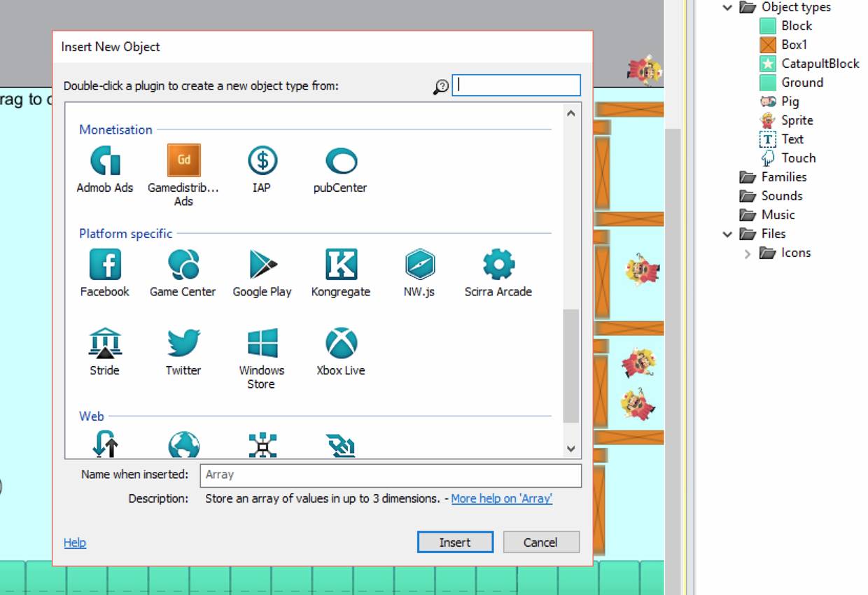Viewport: 868px width, 595px height.
Task: Click the Insert button
Action: coord(455,542)
